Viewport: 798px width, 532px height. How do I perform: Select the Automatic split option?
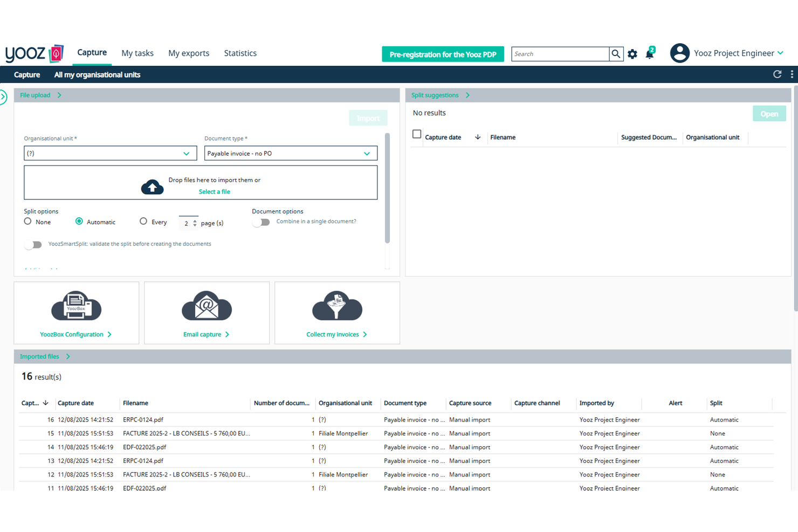point(79,222)
